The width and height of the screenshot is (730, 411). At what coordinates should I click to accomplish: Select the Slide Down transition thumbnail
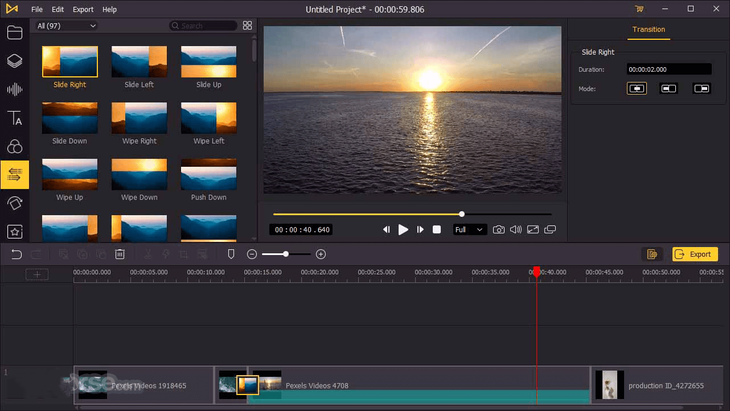70,118
